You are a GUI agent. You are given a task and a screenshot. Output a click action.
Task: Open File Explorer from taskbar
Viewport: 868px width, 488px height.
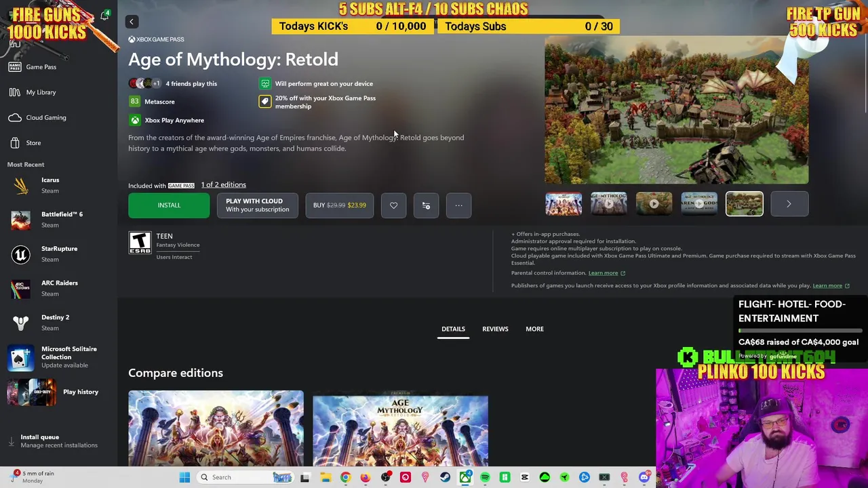(325, 477)
